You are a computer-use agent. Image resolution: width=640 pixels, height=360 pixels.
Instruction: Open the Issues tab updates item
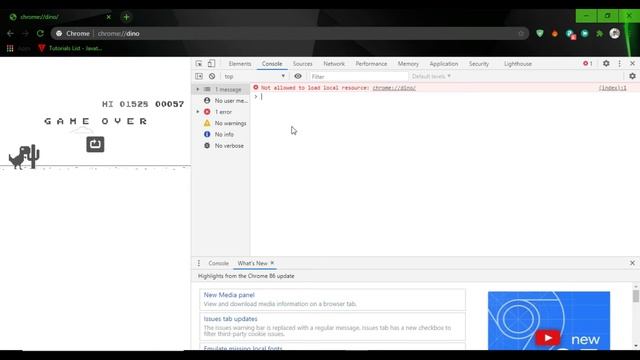point(332,326)
